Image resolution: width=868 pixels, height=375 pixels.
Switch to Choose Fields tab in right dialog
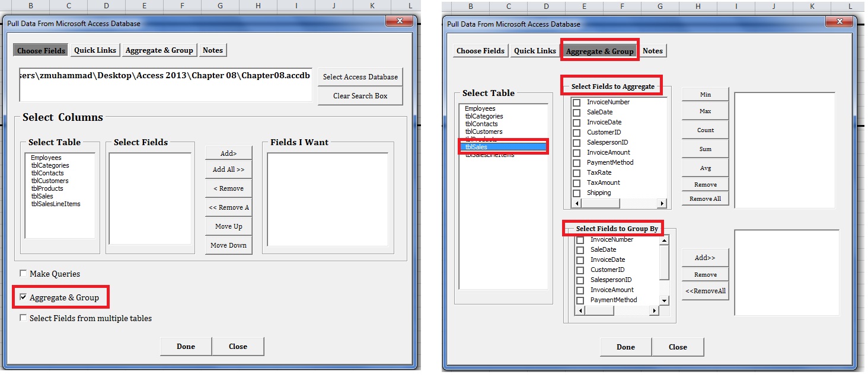click(x=480, y=51)
